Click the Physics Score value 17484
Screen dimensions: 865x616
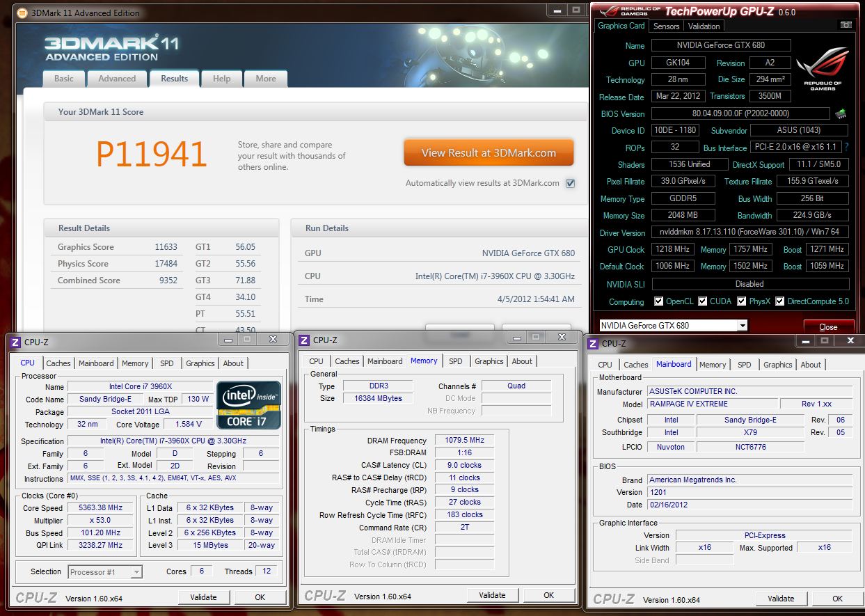[x=166, y=264]
